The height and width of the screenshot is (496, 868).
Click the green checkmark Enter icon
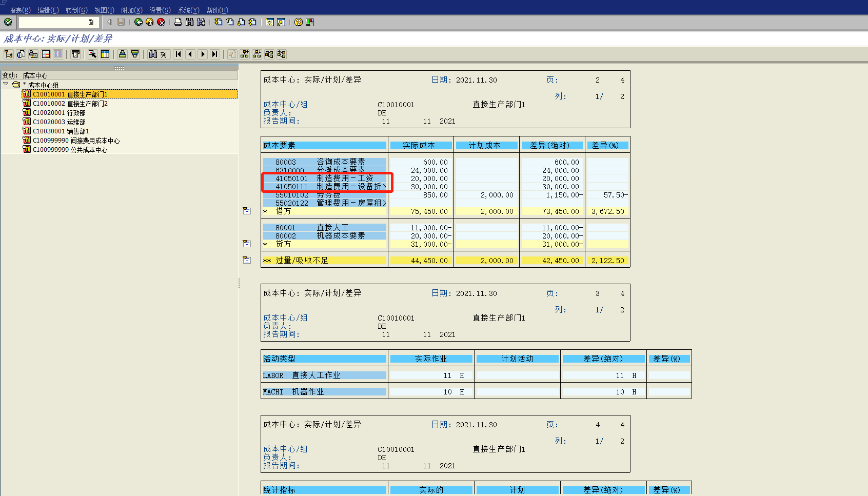coord(8,22)
